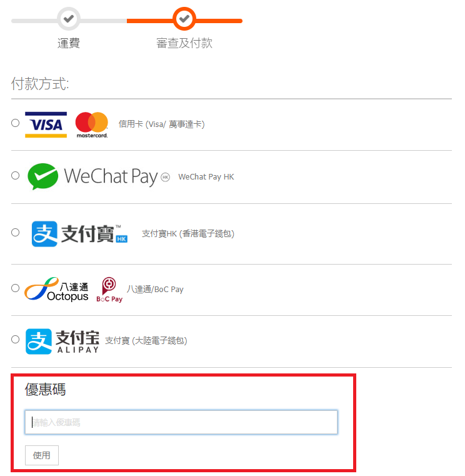Click the 運費 step checkmark circle
This screenshot has width=465, height=476.
69,19
